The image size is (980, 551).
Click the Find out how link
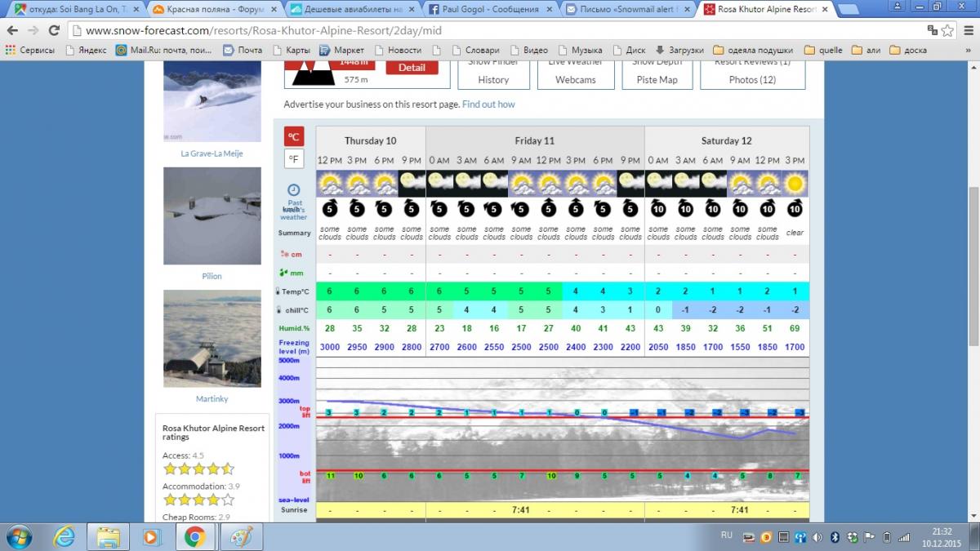tap(488, 104)
